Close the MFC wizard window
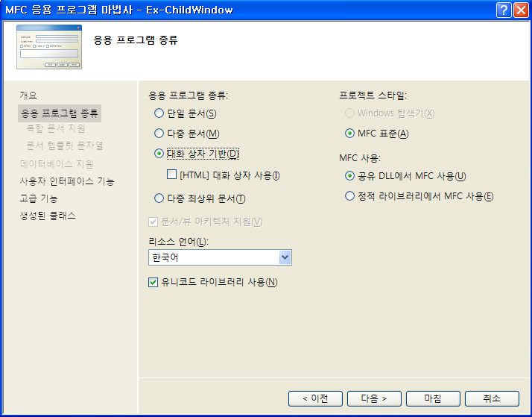The height and width of the screenshot is (417, 532). point(521,10)
